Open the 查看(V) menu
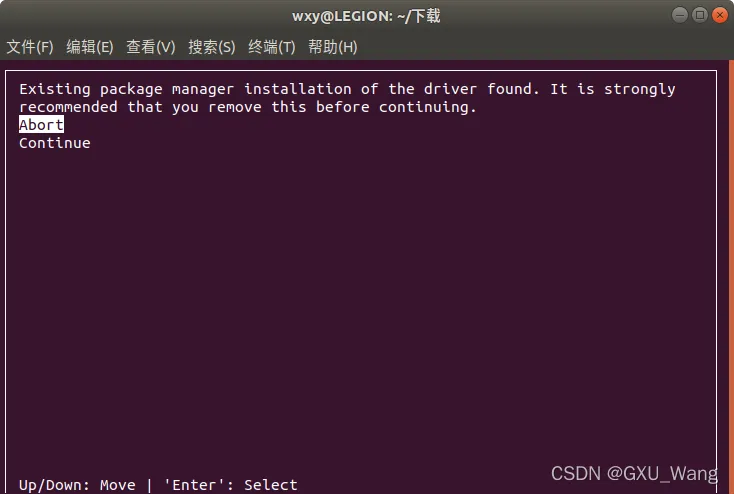Image resolution: width=734 pixels, height=494 pixels. pos(150,47)
